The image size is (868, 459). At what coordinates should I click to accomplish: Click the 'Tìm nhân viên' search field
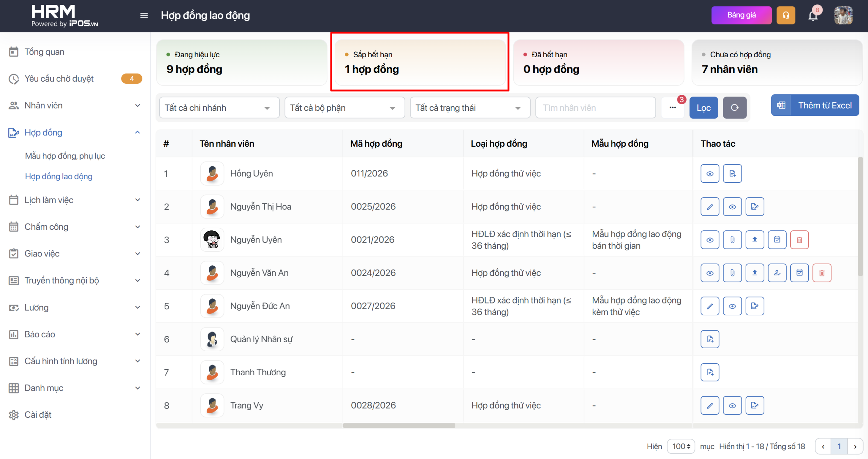click(x=595, y=108)
